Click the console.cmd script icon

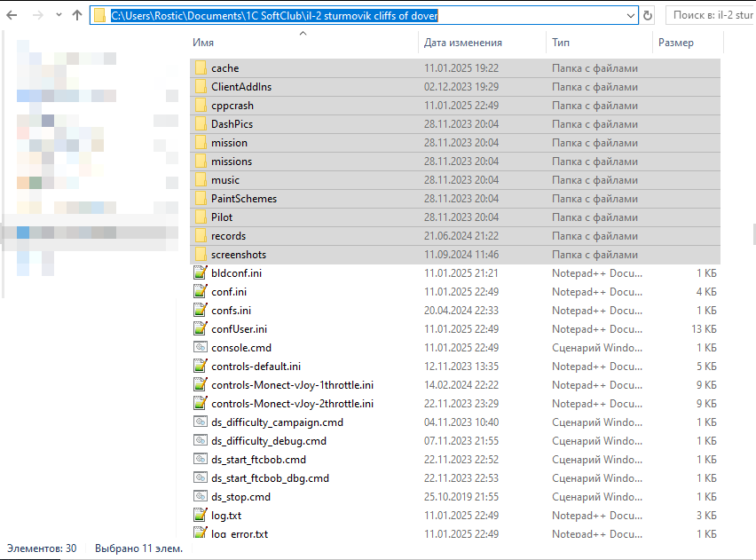pos(201,348)
